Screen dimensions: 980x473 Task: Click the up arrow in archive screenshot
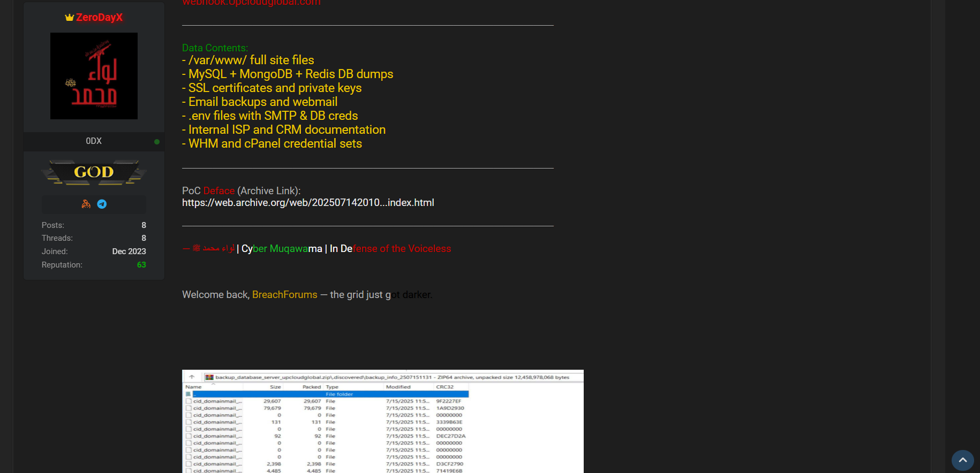click(192, 377)
